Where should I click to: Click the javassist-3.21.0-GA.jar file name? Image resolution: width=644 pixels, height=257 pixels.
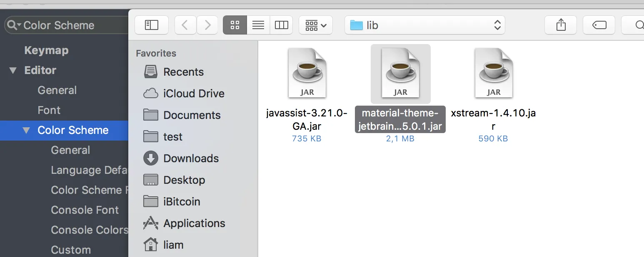tap(307, 119)
